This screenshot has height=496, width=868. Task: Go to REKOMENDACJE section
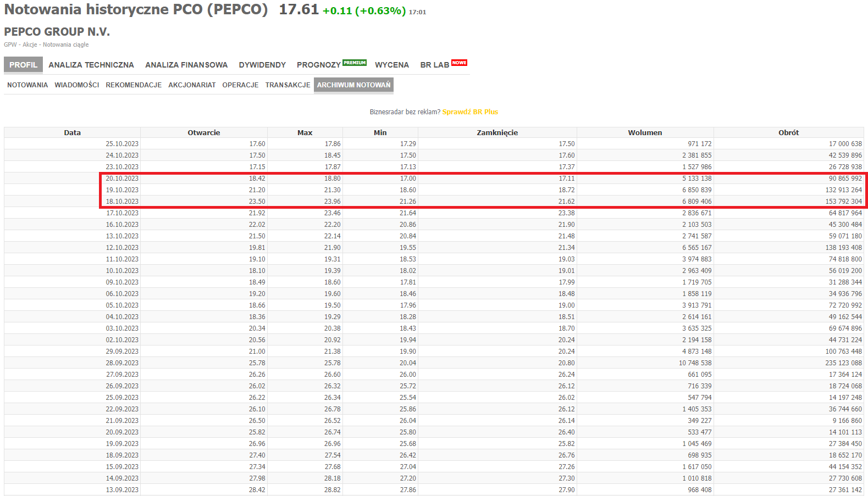(134, 85)
